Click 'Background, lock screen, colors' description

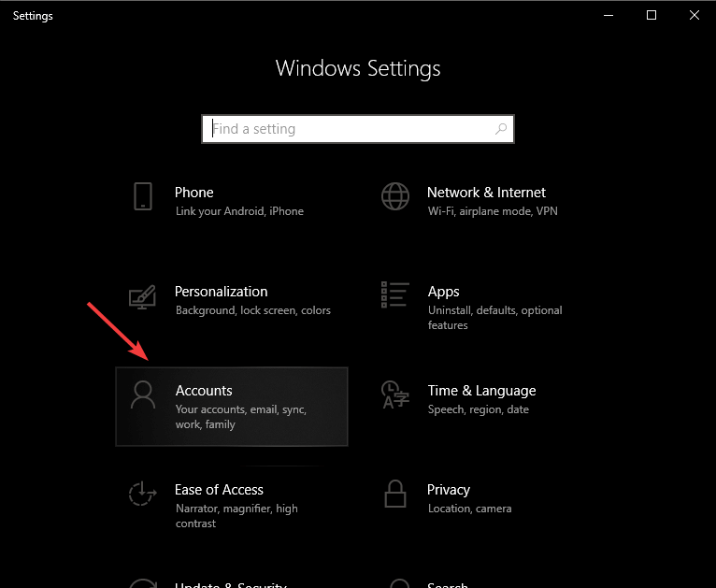pyautogui.click(x=253, y=310)
